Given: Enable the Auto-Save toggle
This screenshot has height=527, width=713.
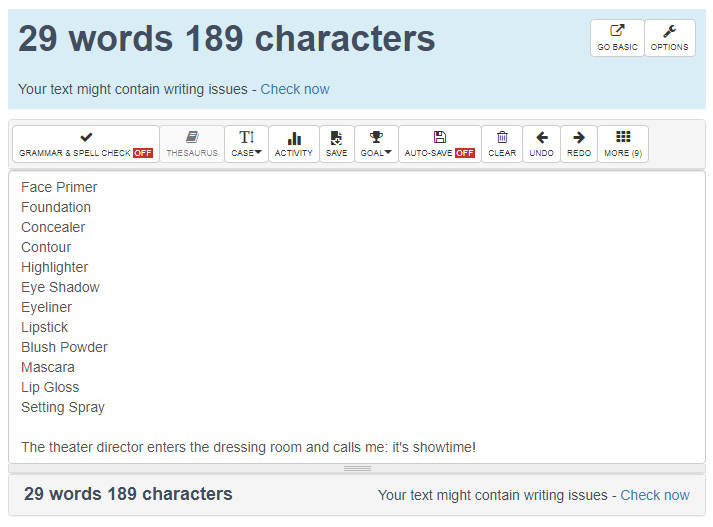Looking at the screenshot, I should [x=439, y=144].
